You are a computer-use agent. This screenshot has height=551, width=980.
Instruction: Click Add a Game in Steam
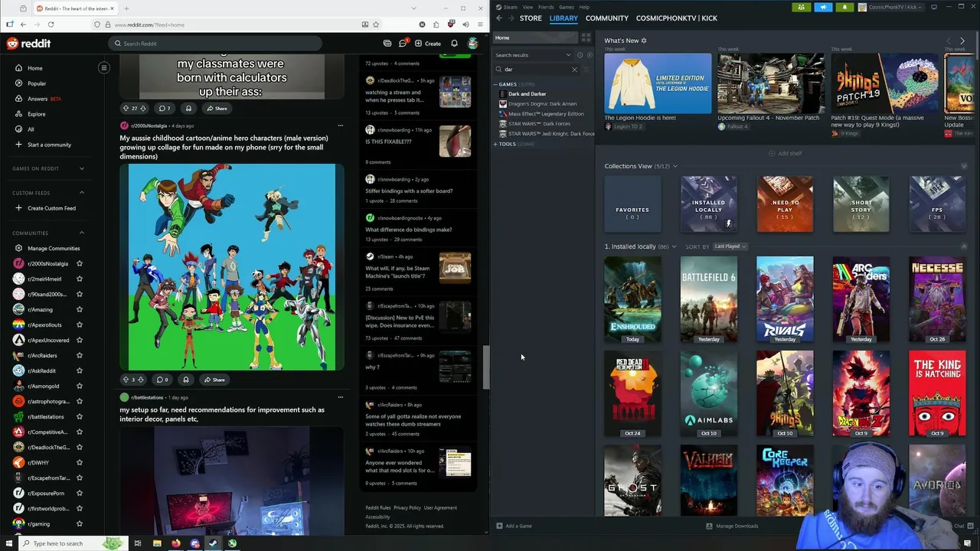coord(514,526)
